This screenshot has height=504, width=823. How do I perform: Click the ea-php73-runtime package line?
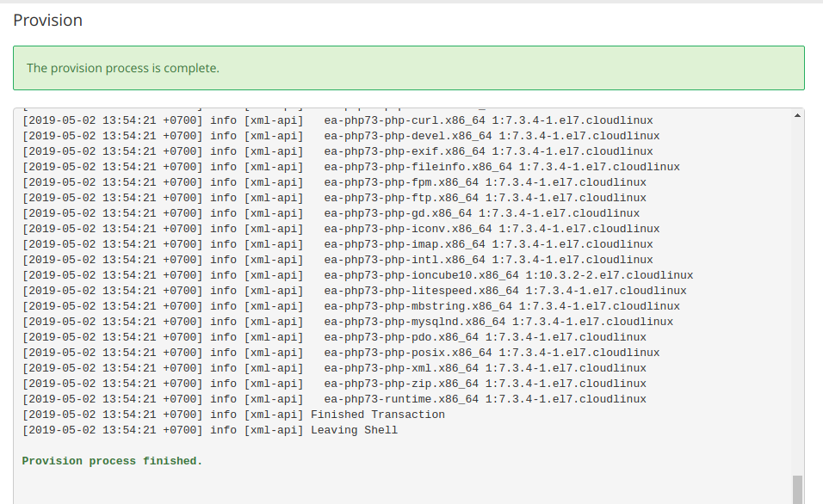(x=485, y=399)
